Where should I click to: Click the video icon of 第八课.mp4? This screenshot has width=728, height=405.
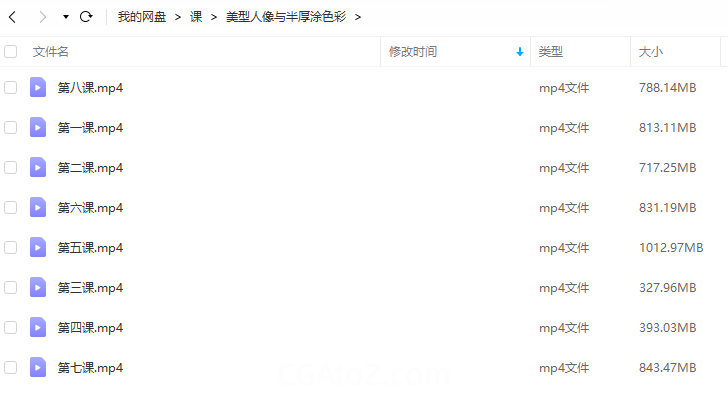pyautogui.click(x=38, y=88)
